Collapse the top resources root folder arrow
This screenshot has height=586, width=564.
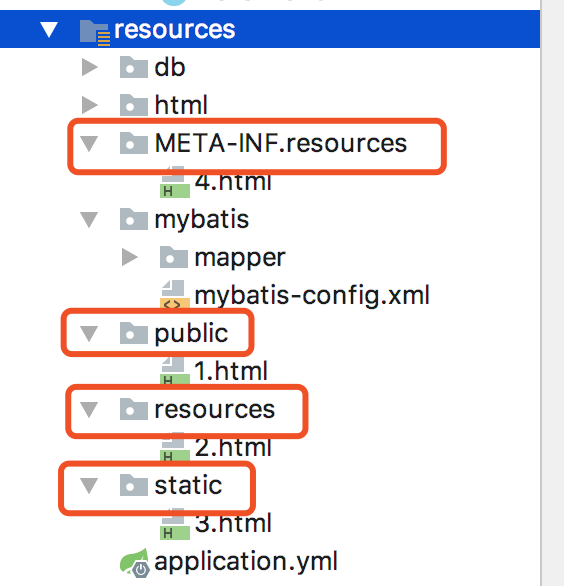tap(49, 30)
